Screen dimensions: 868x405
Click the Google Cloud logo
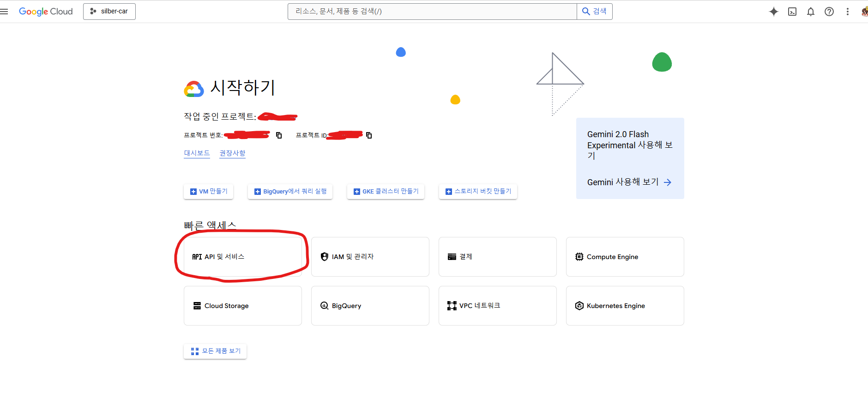click(46, 12)
